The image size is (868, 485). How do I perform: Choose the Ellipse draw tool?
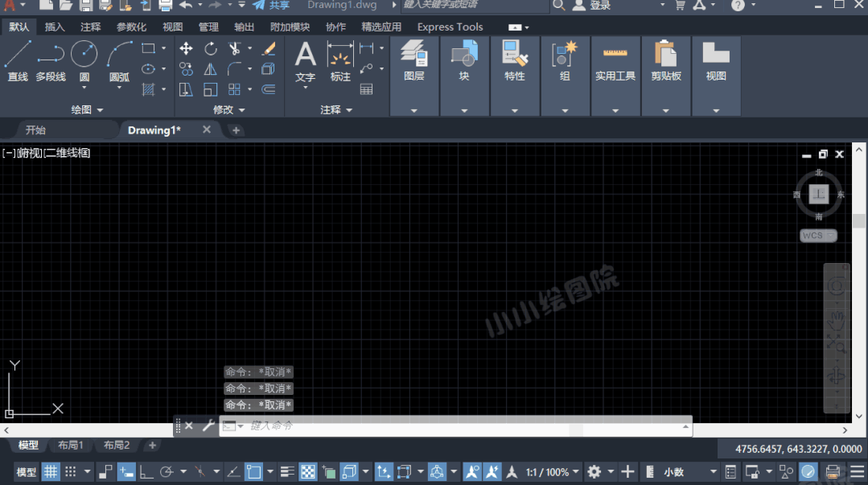coord(148,68)
